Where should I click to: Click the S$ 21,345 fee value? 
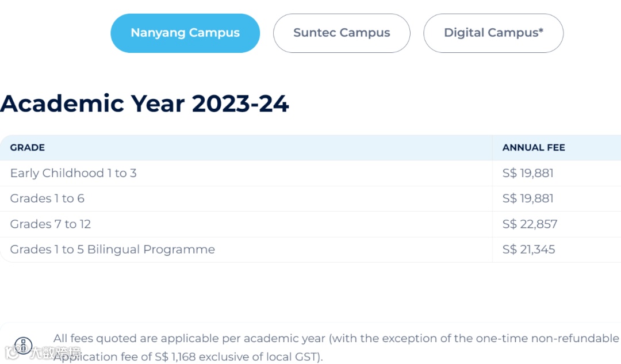tap(528, 250)
